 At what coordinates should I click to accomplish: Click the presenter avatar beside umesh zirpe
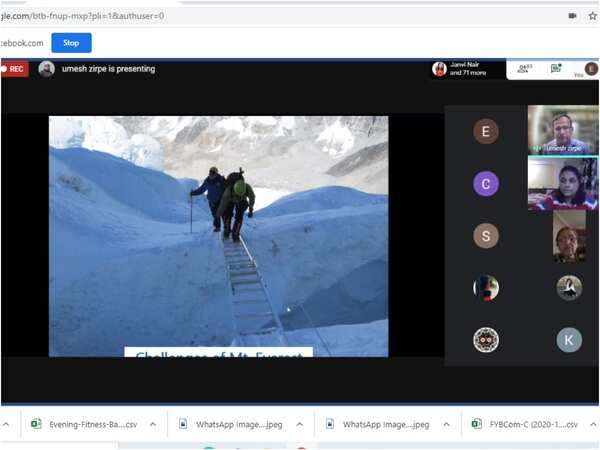[46, 69]
